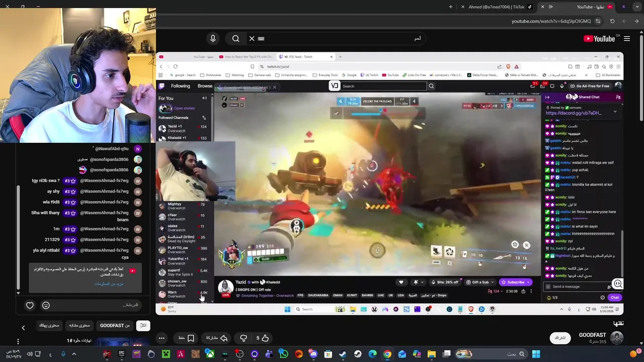Open Xbox app from the taskbar
644x362 pixels.
(x=210, y=354)
